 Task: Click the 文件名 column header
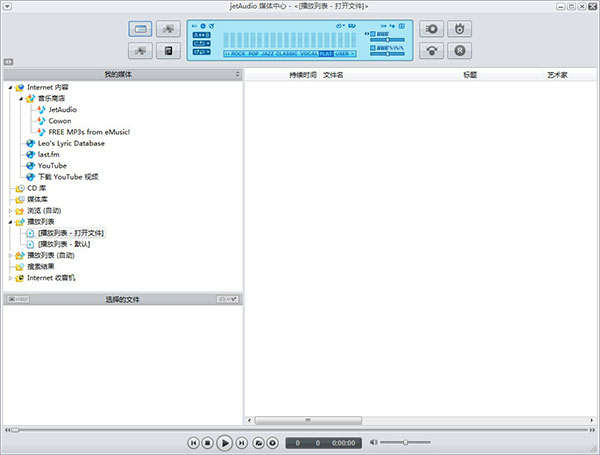tap(333, 75)
